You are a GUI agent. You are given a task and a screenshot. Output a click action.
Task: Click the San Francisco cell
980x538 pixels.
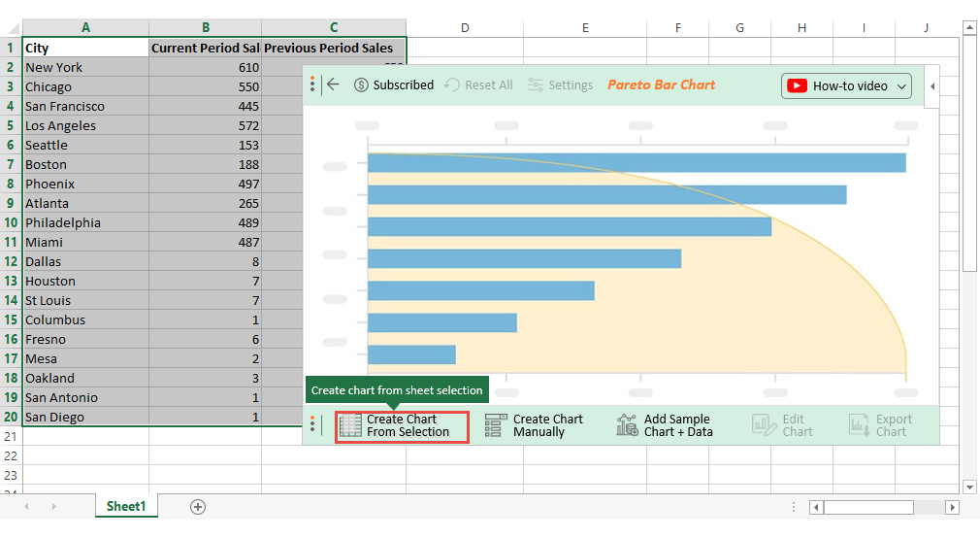coord(85,107)
